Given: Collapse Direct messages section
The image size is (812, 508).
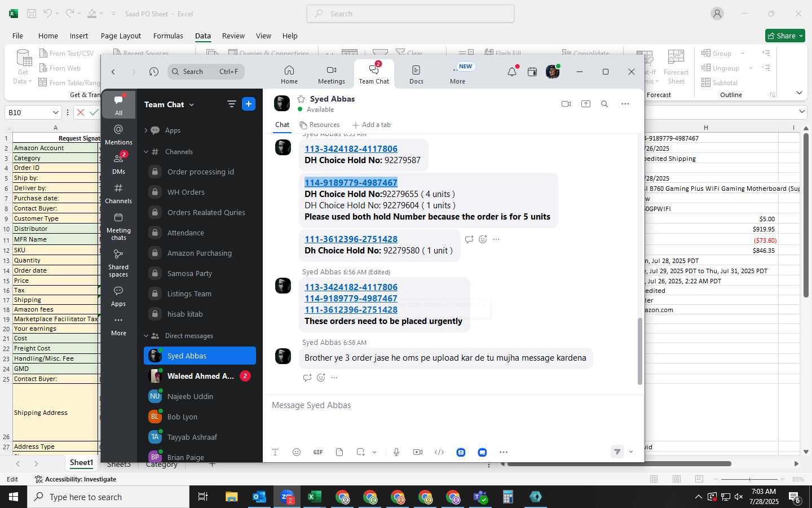Looking at the screenshot, I should (146, 336).
